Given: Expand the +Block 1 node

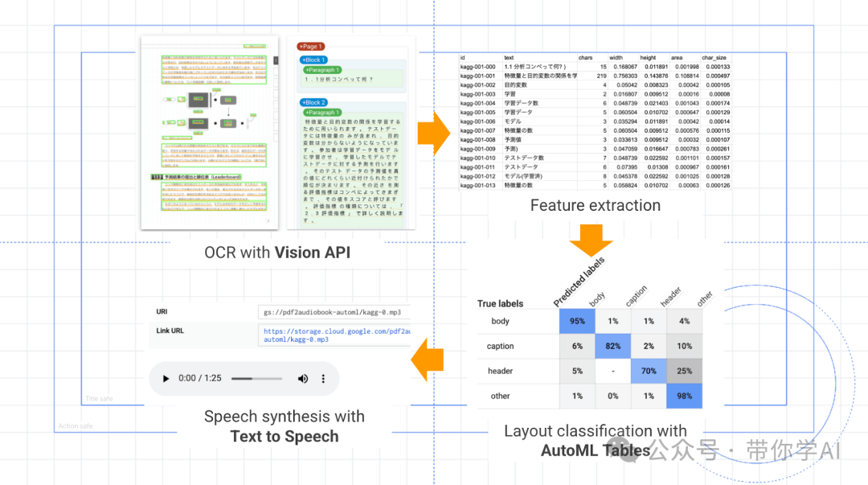Looking at the screenshot, I should click(x=314, y=60).
